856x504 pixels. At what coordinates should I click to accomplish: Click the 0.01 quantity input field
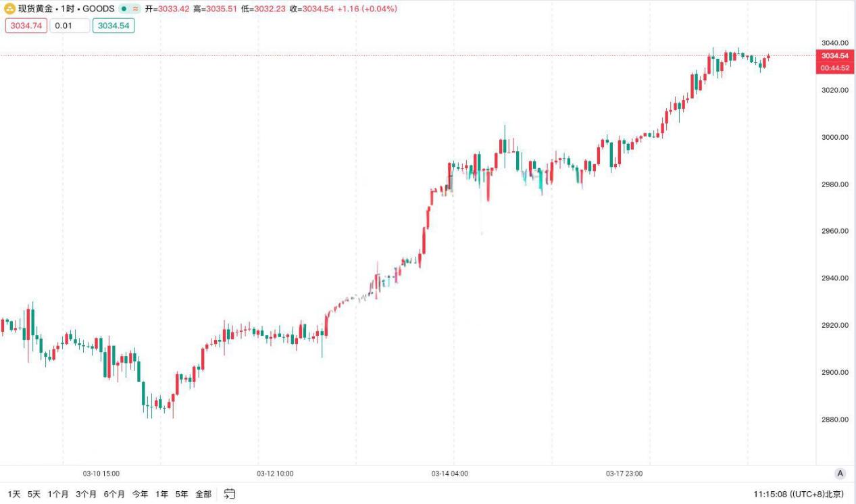coord(70,26)
